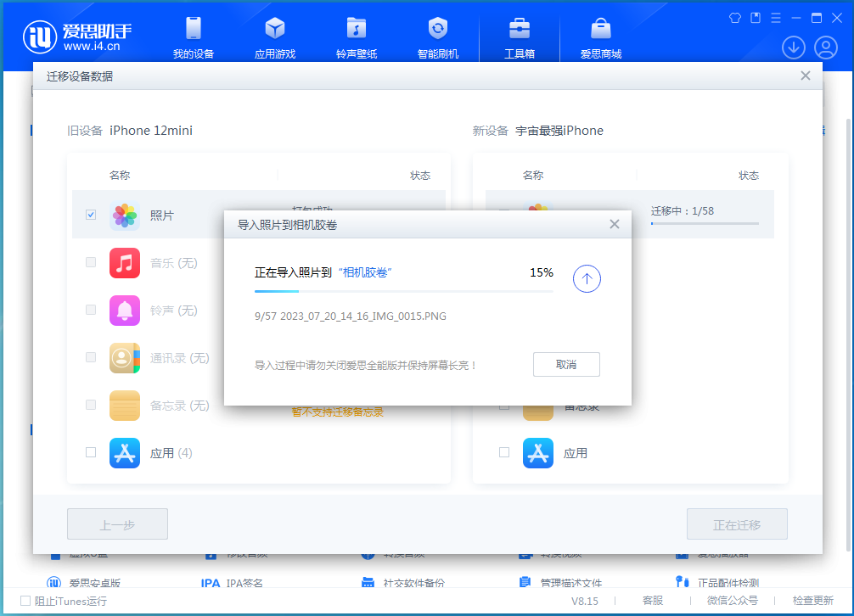Viewport: 854px width, 616px height.
Task: Click the new device name 宇宙最强iPhone
Action: pos(559,131)
